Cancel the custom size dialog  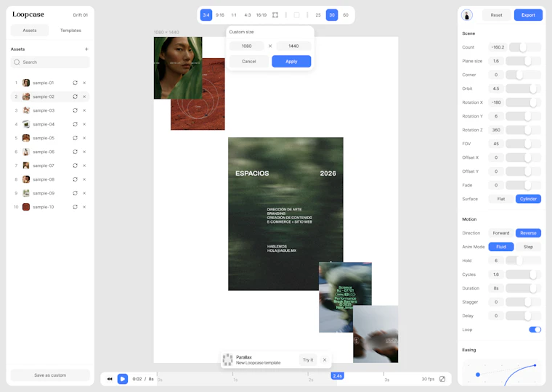coord(249,61)
